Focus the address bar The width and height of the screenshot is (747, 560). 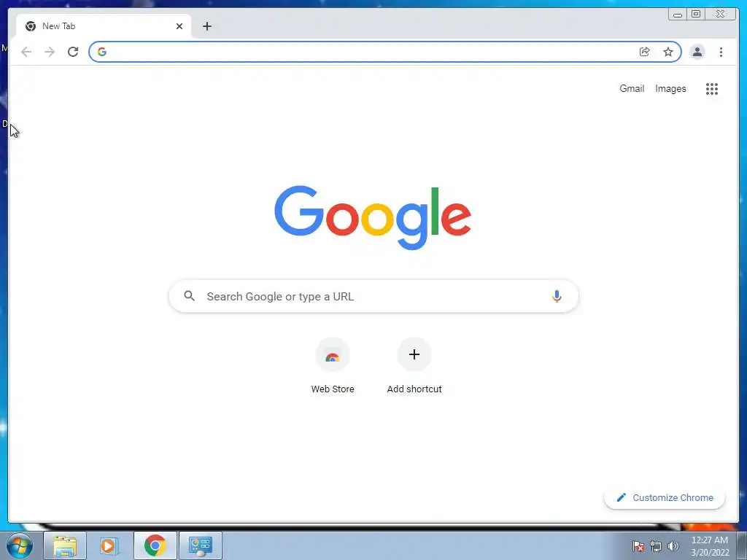coord(385,52)
